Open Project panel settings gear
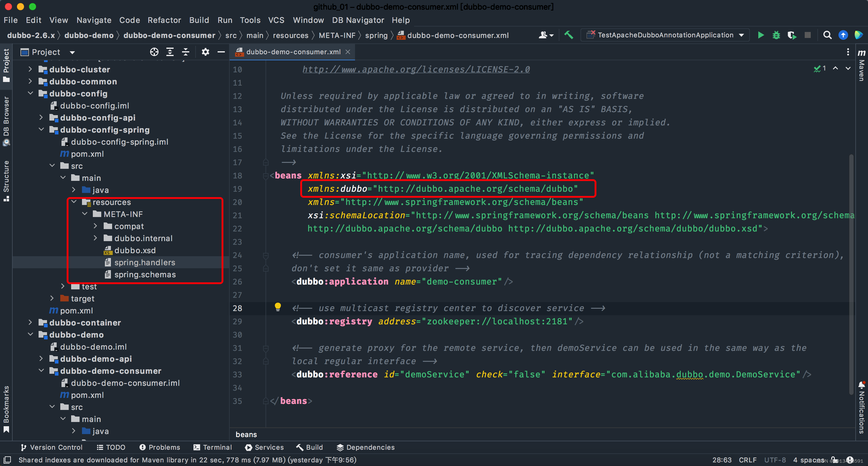This screenshot has height=466, width=868. (205, 52)
